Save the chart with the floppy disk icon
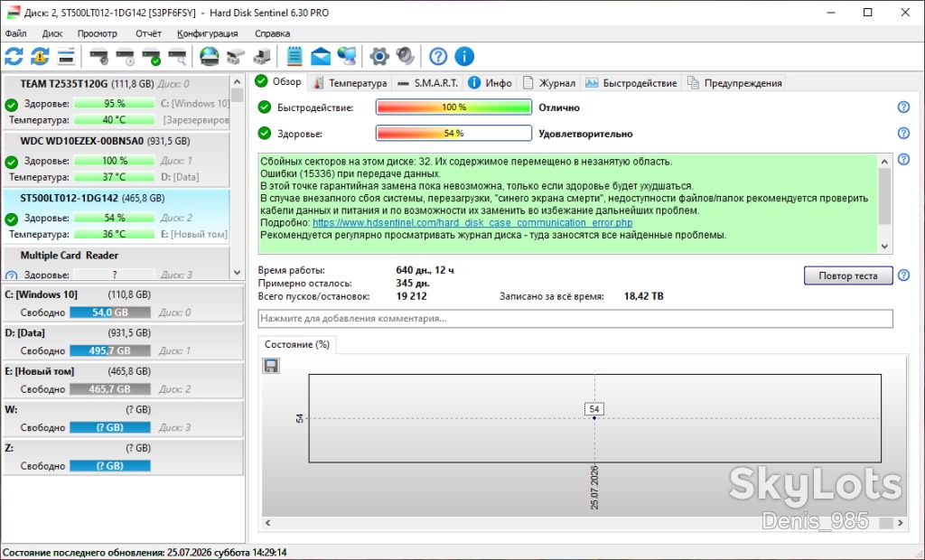Screen dimensions: 925x560 coord(271,366)
